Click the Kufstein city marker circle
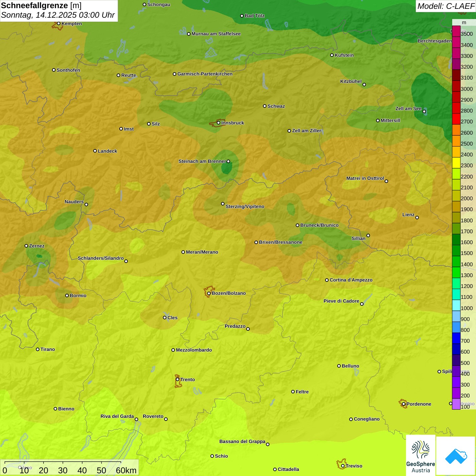476x476 pixels. (332, 55)
